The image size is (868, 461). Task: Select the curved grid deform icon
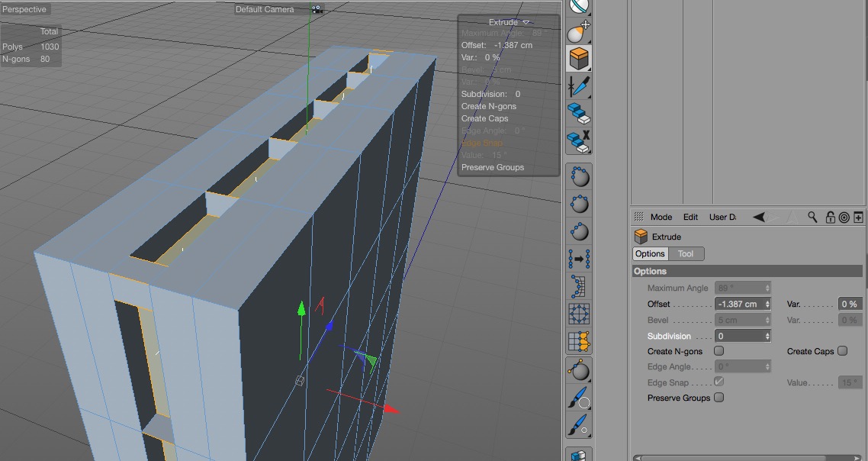[579, 286]
